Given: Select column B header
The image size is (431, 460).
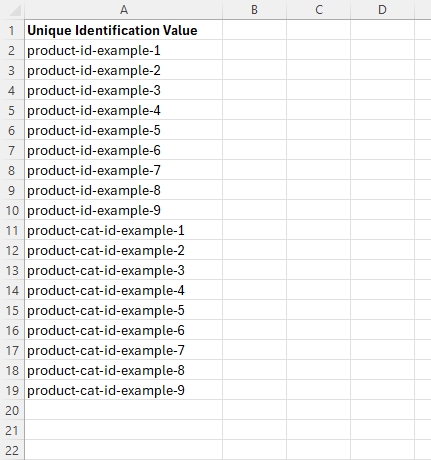Looking at the screenshot, I should (254, 10).
